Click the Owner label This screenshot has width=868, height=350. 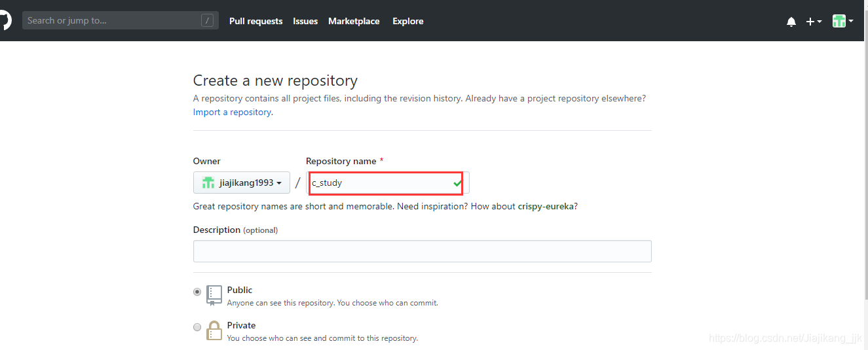click(x=207, y=161)
